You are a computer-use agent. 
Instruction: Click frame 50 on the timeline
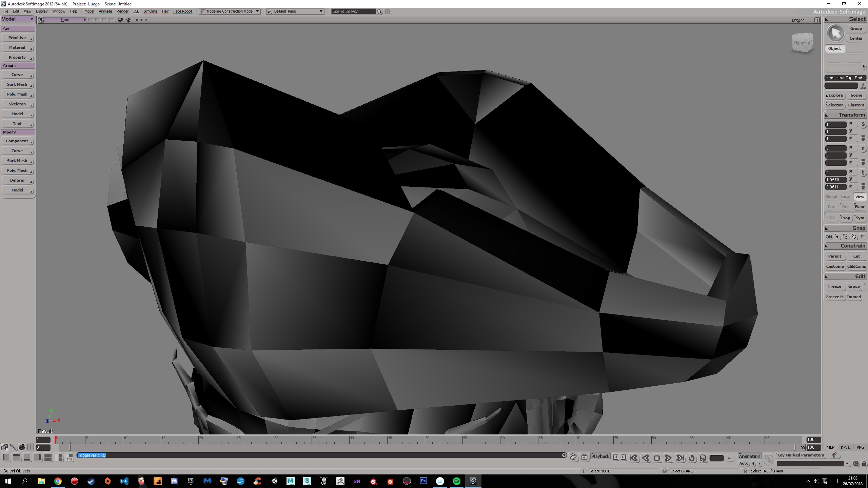pyautogui.click(x=425, y=440)
